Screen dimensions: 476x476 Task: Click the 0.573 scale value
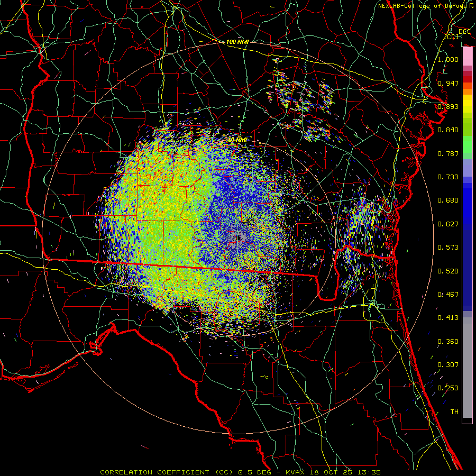point(448,248)
